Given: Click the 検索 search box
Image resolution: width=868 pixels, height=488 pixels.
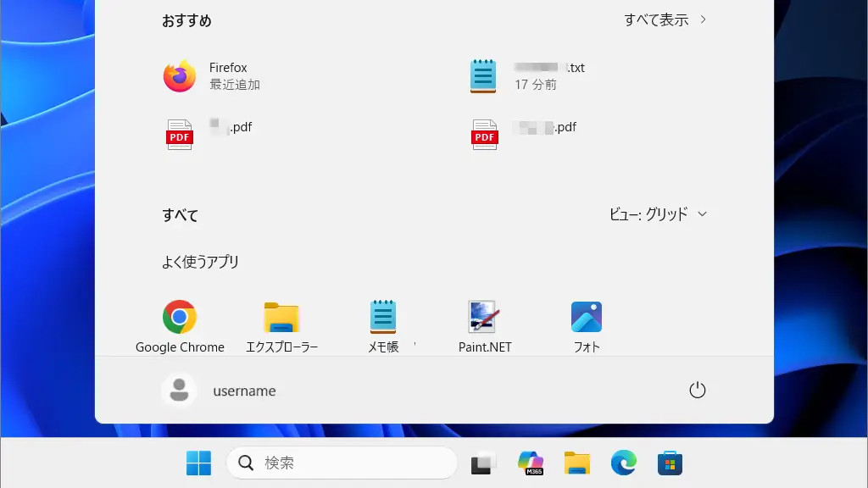Looking at the screenshot, I should (342, 463).
